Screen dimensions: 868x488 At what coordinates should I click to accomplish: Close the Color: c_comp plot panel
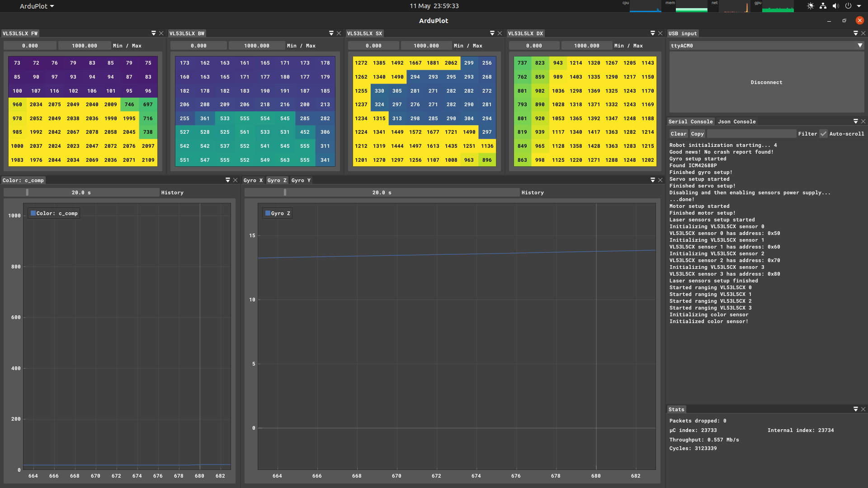(235, 180)
